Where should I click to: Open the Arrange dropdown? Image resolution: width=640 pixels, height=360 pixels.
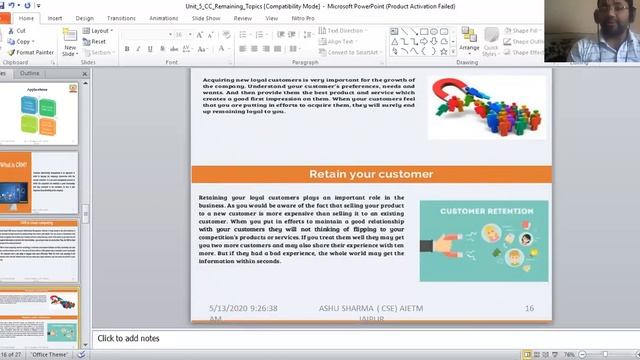pyautogui.click(x=469, y=40)
